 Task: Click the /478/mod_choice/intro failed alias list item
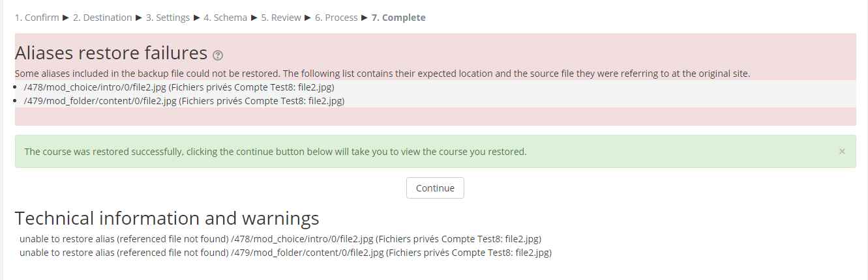click(x=179, y=87)
